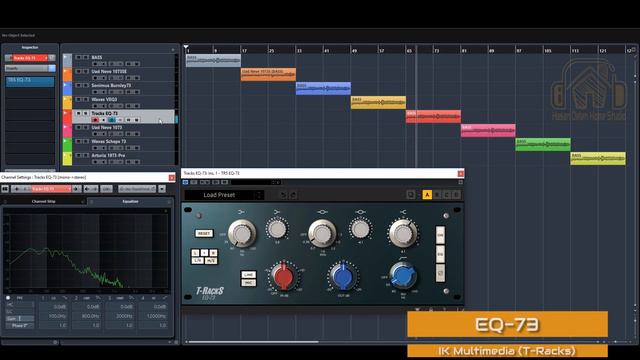Toggle the EQ switch on the EQ-73

point(440,254)
